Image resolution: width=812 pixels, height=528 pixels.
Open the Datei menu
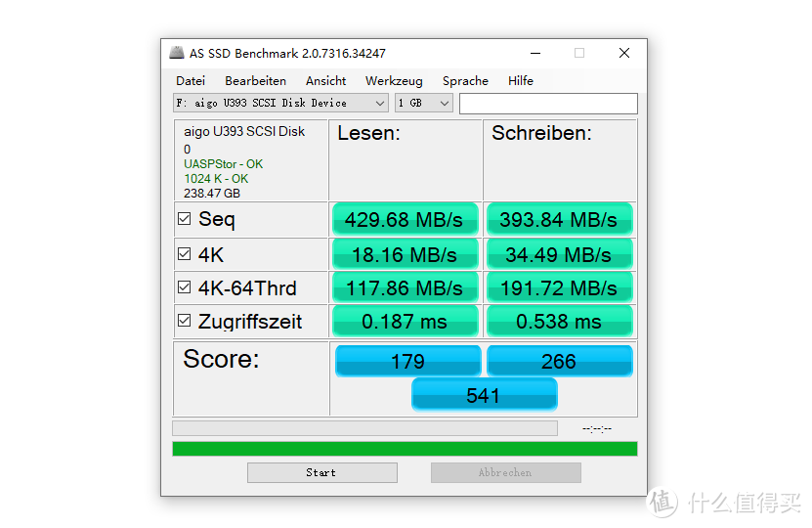pos(191,81)
